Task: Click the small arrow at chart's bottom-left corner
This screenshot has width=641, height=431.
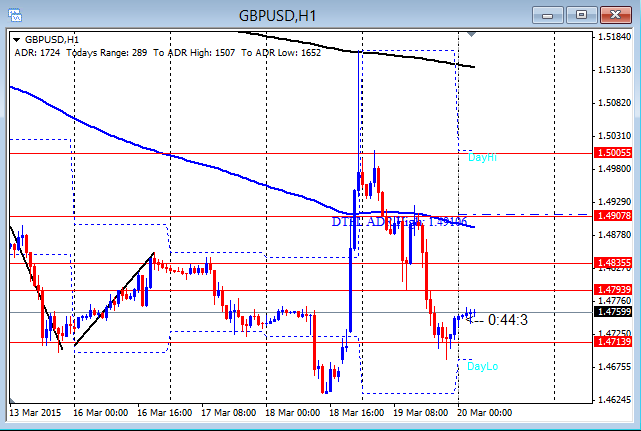Action: tap(12, 400)
